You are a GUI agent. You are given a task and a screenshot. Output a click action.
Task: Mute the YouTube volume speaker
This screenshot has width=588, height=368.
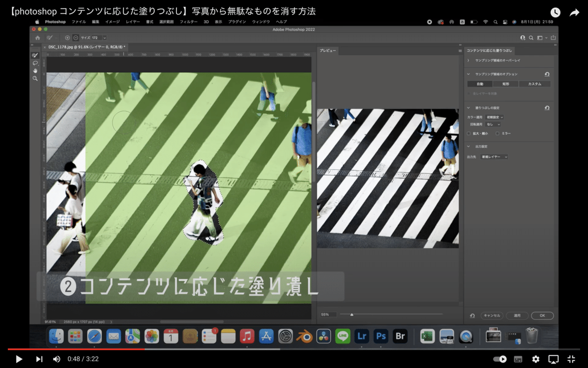pos(56,359)
